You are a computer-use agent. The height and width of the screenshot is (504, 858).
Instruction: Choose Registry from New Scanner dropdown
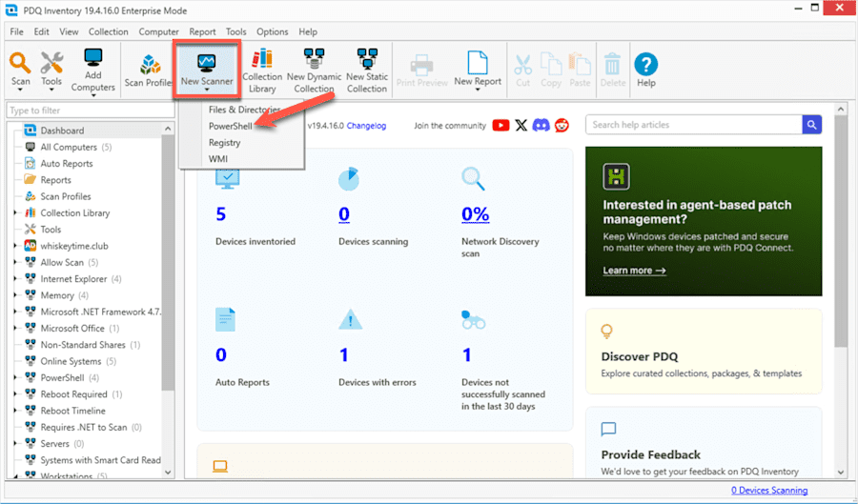(x=224, y=142)
